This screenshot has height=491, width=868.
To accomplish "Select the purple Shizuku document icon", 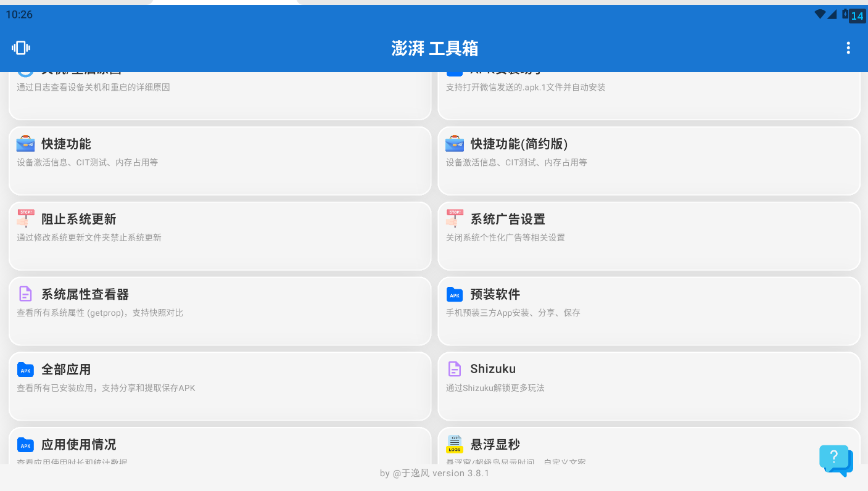I will (455, 369).
